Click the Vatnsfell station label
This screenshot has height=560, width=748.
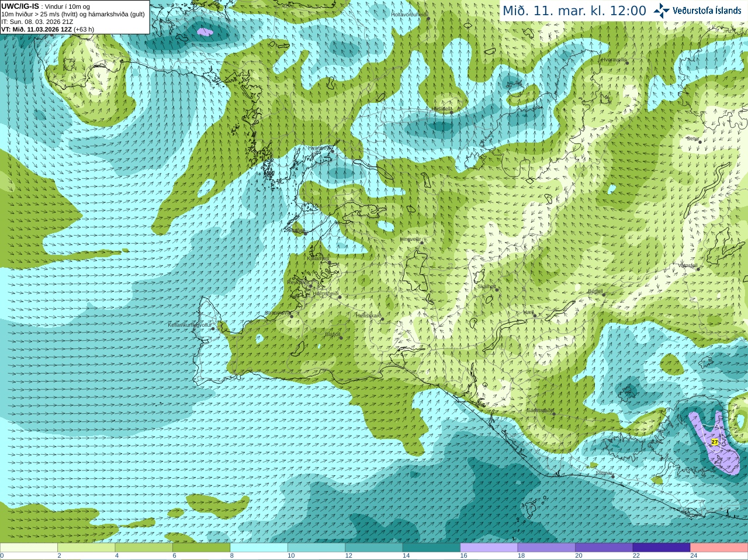(x=688, y=265)
